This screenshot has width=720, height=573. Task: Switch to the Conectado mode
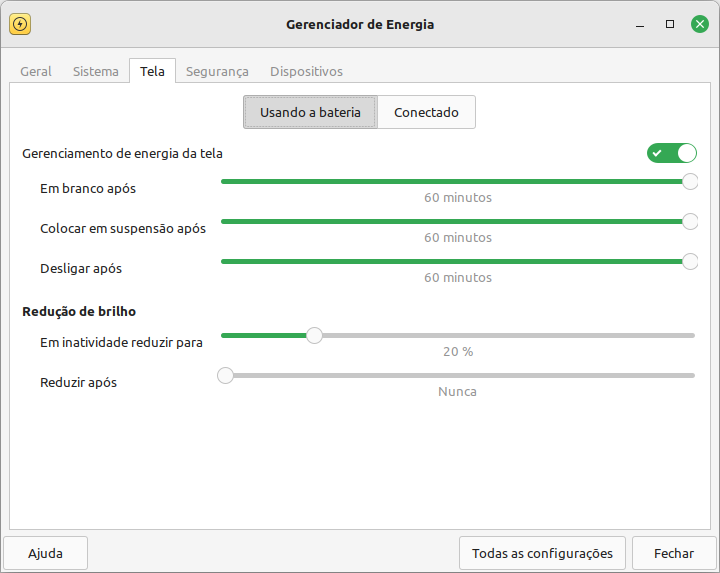click(426, 112)
